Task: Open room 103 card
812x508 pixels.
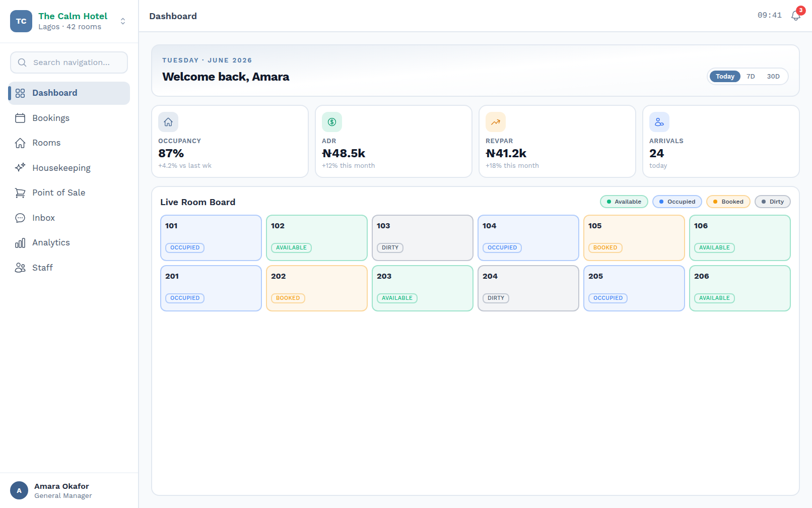Action: (423, 238)
